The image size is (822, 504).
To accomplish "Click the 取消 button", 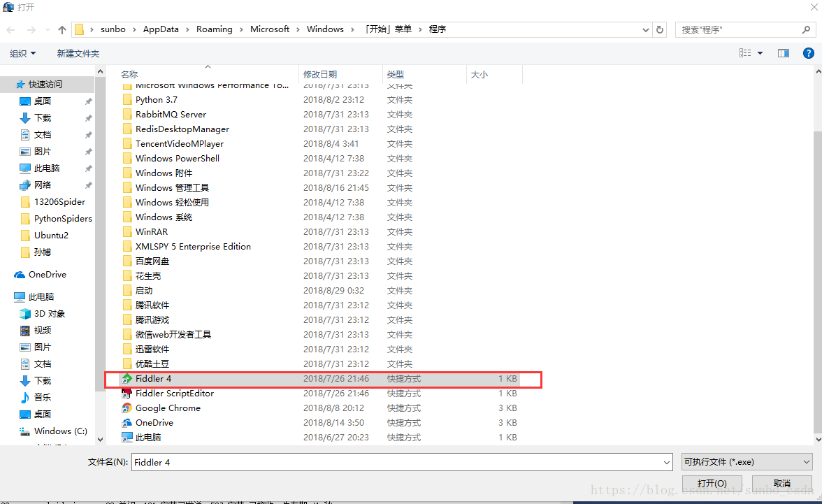I will coord(781,484).
